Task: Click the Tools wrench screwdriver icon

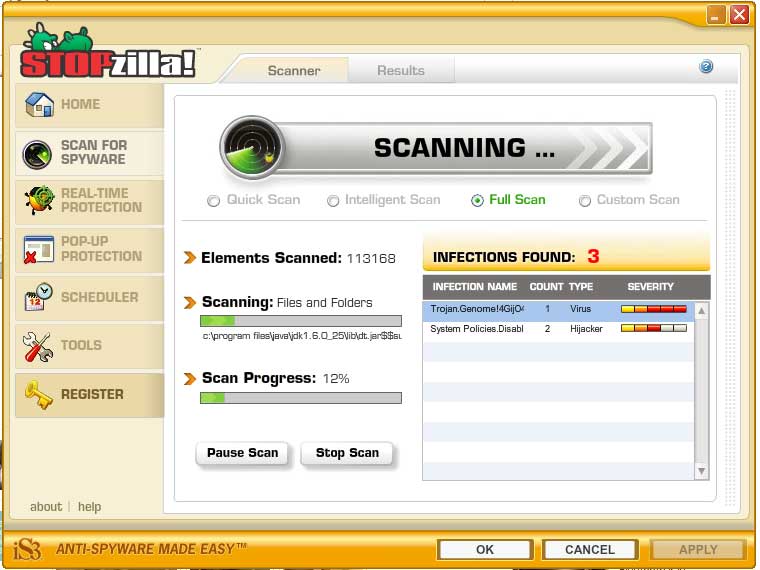Action: click(38, 347)
